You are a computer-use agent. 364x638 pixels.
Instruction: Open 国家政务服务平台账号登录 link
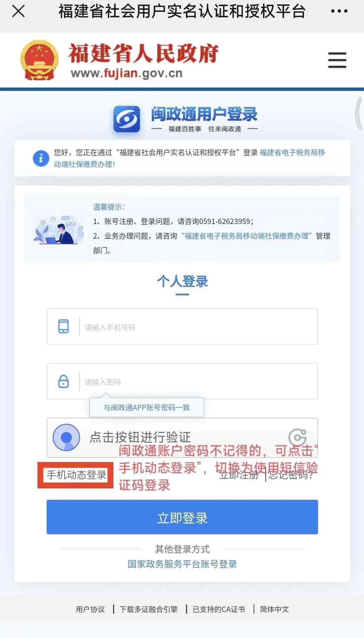click(182, 564)
